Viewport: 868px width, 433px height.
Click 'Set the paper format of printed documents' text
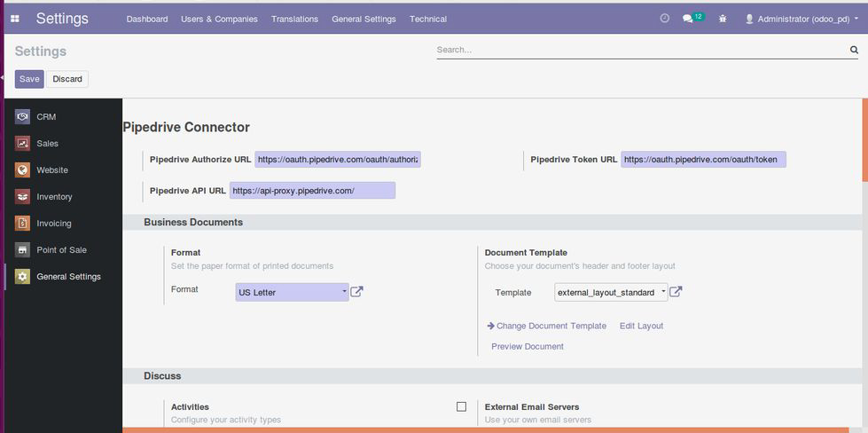[x=252, y=266]
